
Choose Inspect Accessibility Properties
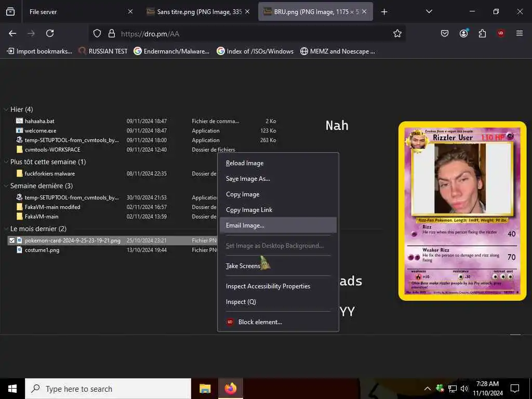tap(278, 286)
